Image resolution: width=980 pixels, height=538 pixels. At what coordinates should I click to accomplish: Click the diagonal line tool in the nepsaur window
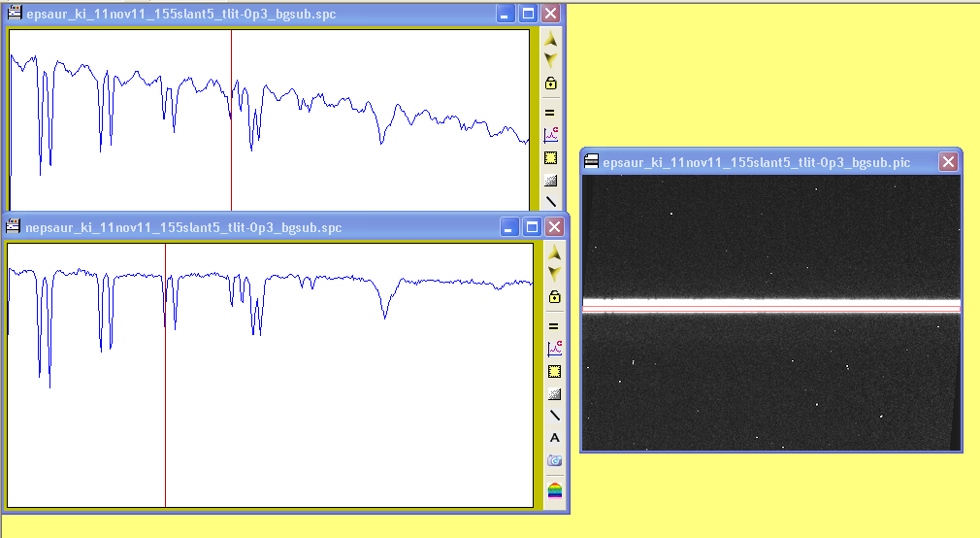click(554, 416)
